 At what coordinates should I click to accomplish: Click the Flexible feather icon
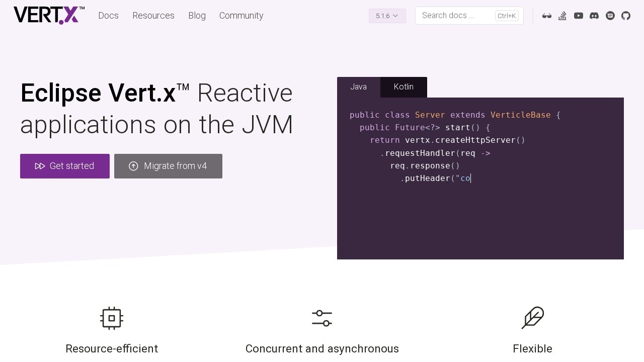tap(532, 318)
